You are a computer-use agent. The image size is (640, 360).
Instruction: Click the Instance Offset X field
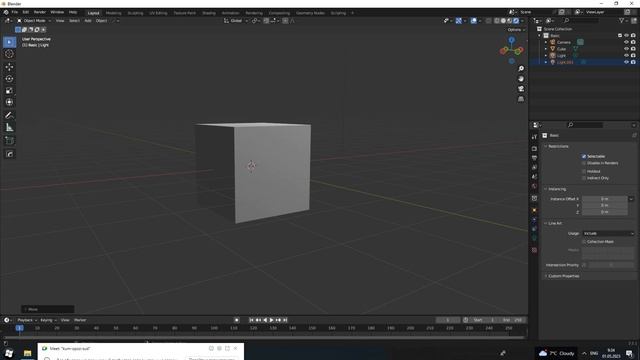(x=604, y=199)
